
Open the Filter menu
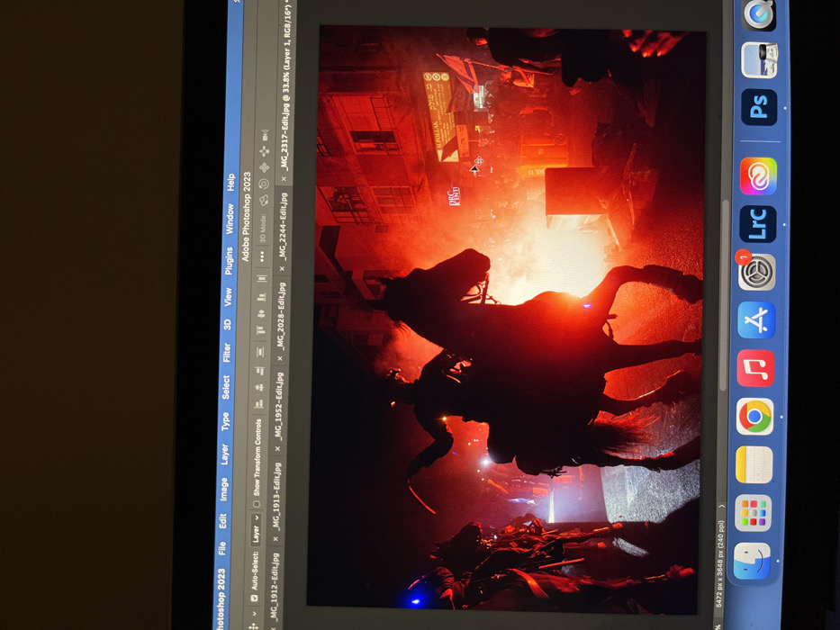coord(227,352)
